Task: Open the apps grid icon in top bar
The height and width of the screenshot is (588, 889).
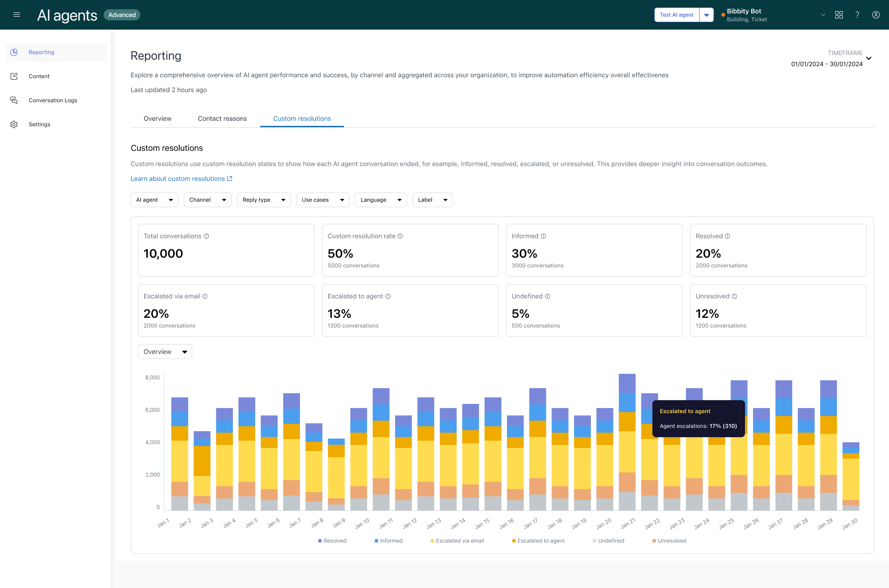Action: click(839, 15)
